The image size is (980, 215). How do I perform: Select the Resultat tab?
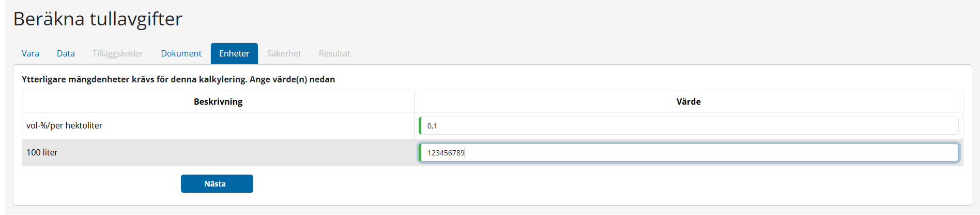pos(334,53)
